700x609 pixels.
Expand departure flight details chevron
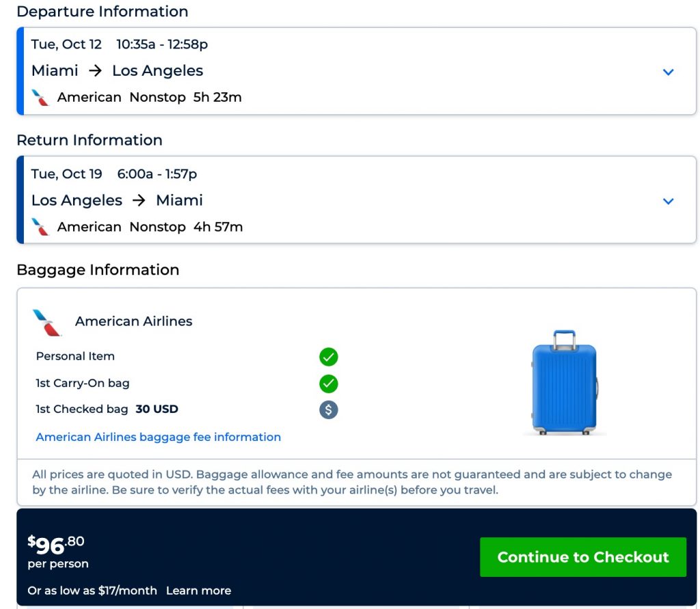[669, 72]
